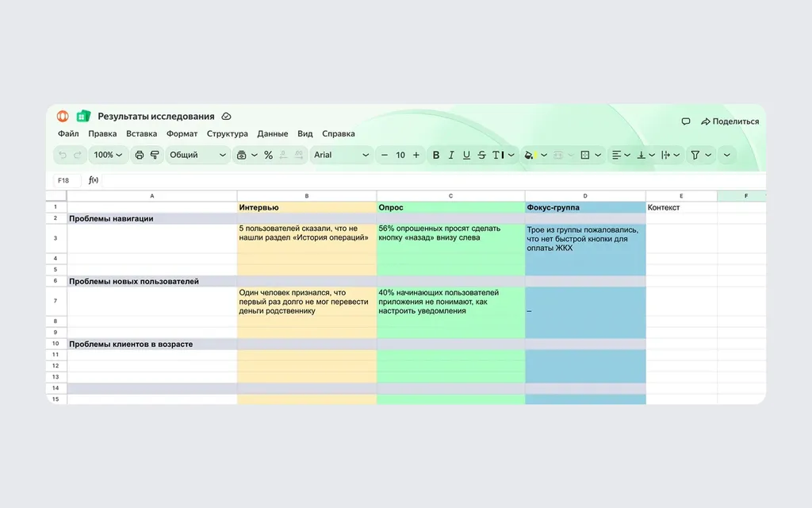Click the text wrapping icon

(x=666, y=155)
